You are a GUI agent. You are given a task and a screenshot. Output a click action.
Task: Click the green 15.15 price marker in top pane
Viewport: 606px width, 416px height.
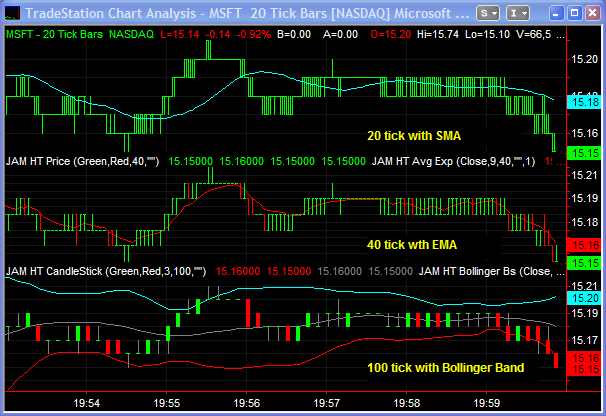pos(584,153)
